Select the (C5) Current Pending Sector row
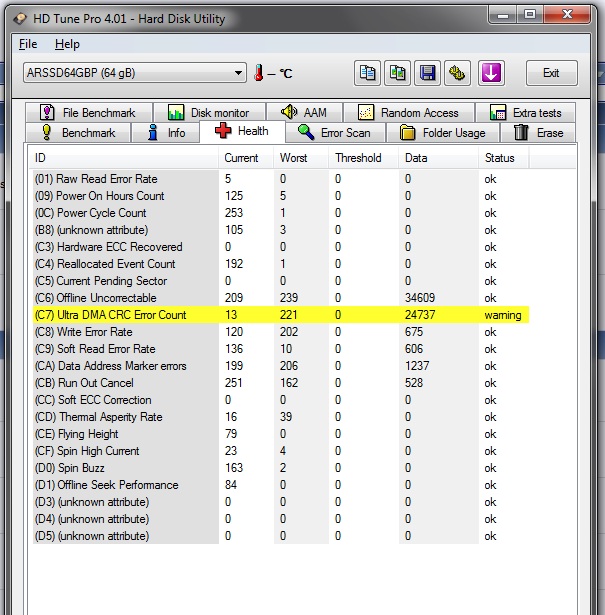This screenshot has width=605, height=615. click(281, 281)
